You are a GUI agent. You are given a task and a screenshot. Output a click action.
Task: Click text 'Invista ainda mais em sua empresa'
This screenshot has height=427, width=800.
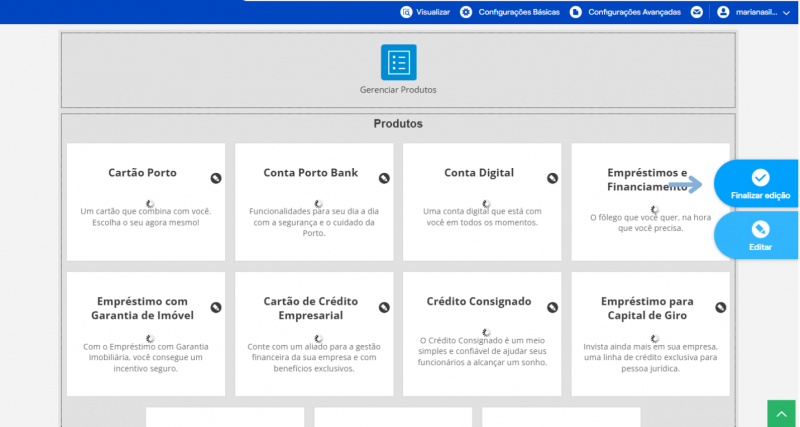tap(651, 346)
